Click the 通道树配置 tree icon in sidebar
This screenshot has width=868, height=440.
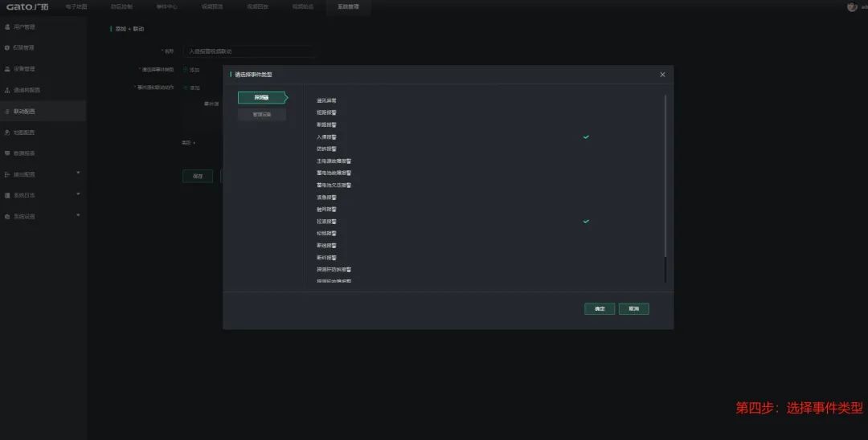coord(8,90)
